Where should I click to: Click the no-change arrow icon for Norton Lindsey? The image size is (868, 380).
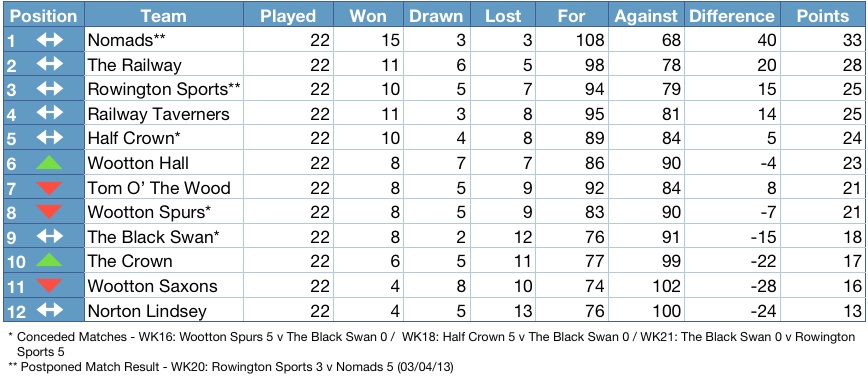[50, 311]
